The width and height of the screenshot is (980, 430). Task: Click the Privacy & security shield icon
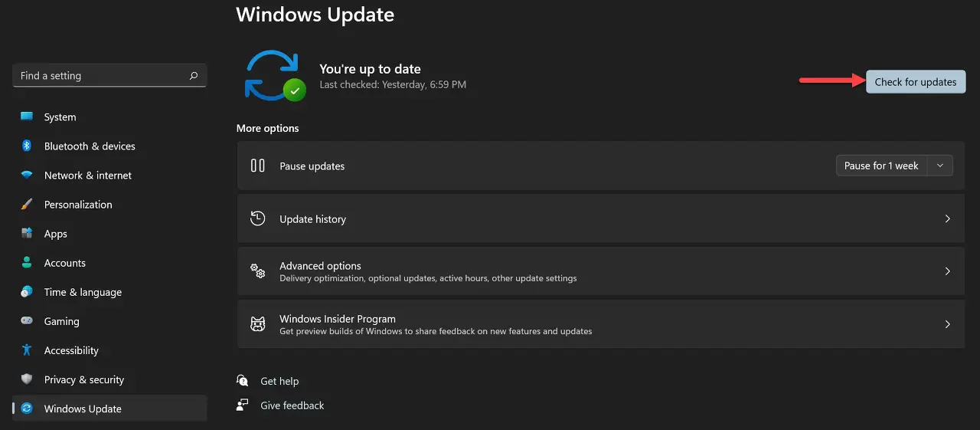27,379
